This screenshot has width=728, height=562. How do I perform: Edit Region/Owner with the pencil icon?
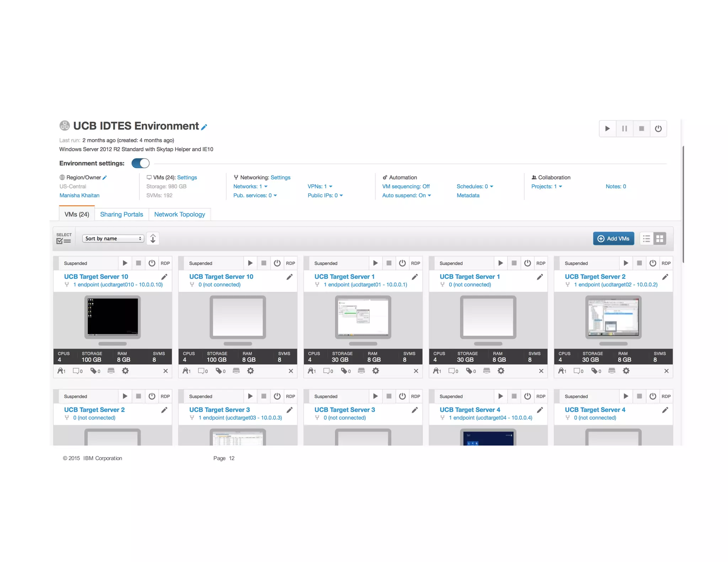point(105,178)
